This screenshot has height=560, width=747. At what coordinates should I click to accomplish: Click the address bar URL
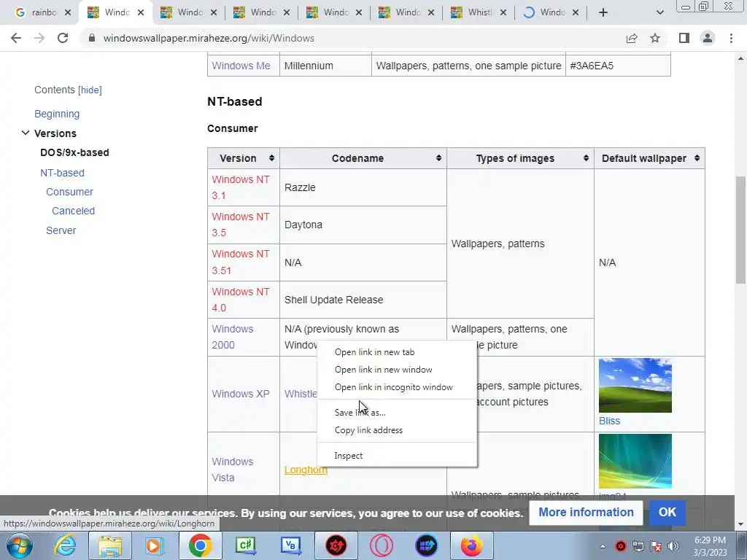(209, 38)
